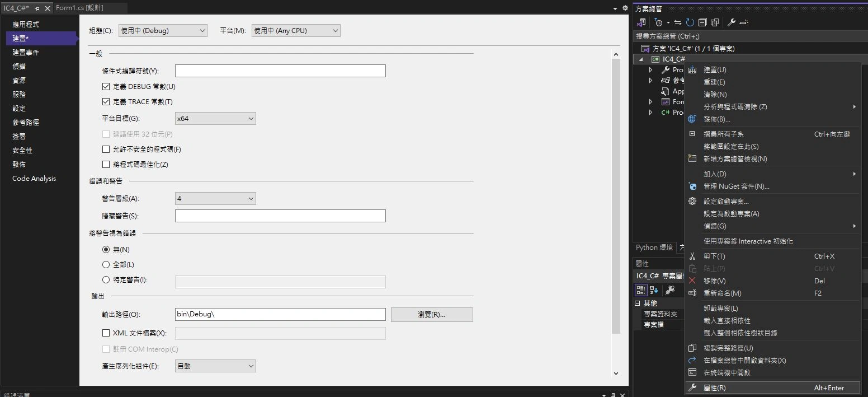The height and width of the screenshot is (397, 868).
Task: Click the sync with active document arrows icon
Action: click(x=678, y=22)
